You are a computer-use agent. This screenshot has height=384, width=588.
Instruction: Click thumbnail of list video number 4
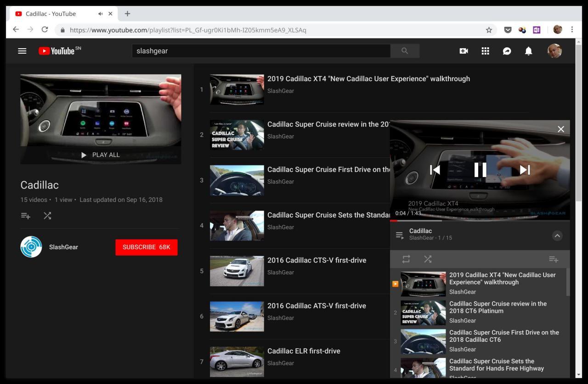click(237, 226)
